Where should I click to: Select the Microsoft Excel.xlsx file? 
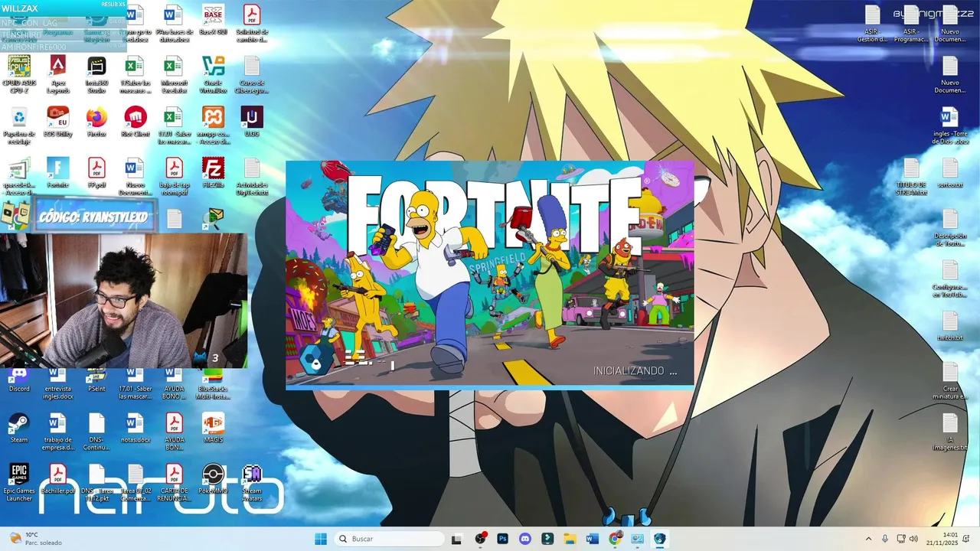click(175, 74)
